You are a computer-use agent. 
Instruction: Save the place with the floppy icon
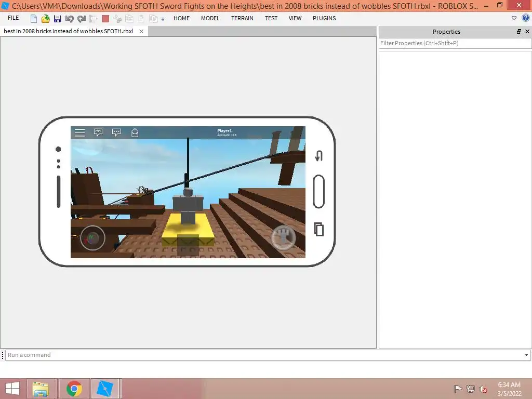(x=57, y=19)
